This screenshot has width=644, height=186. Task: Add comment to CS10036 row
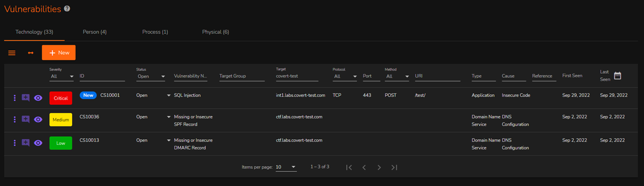click(x=25, y=119)
